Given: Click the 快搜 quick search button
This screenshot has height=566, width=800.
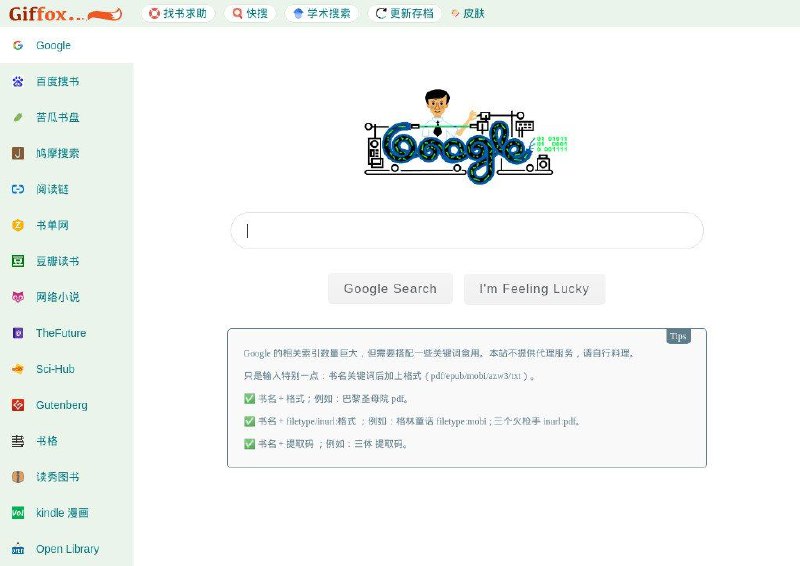Looking at the screenshot, I should point(250,13).
